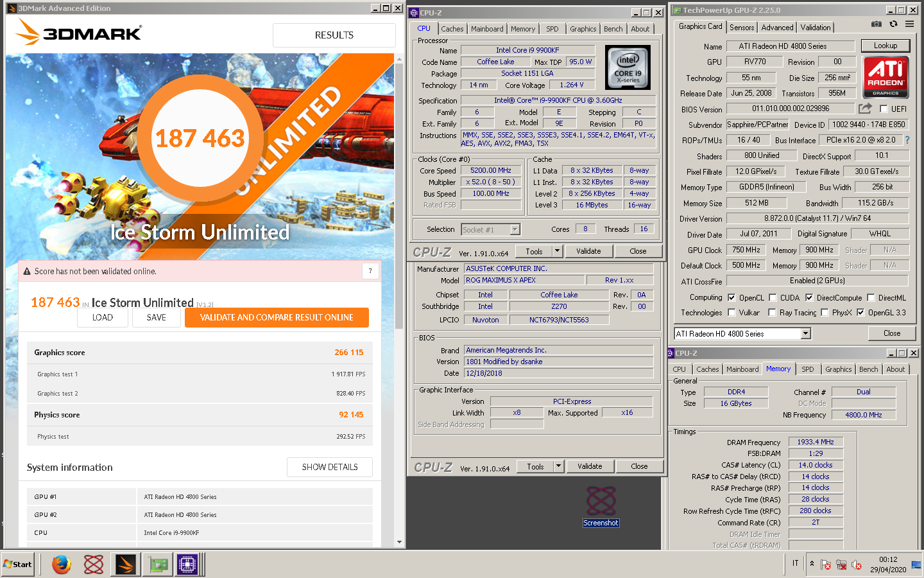The image size is (924, 578).
Task: Switch to GPU-Z via green card taskbar icon
Action: click(x=158, y=565)
